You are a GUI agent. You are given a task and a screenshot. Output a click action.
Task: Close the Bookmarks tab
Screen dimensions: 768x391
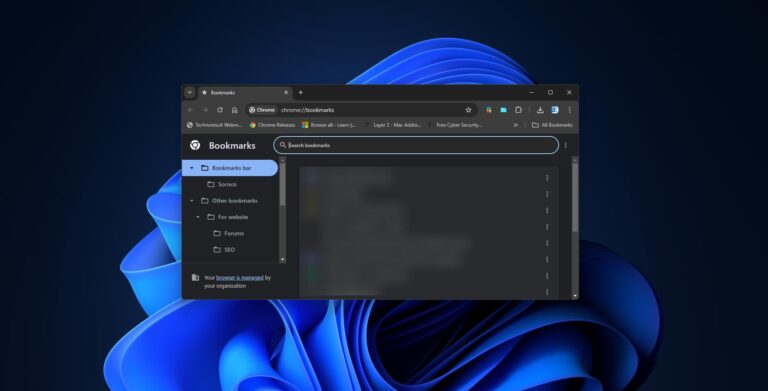(x=286, y=93)
